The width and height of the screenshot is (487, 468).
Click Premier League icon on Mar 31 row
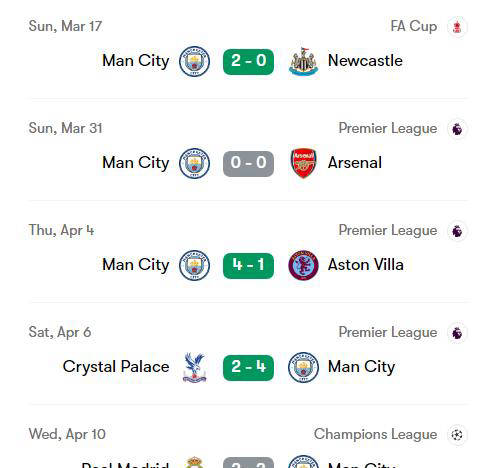pyautogui.click(x=457, y=129)
